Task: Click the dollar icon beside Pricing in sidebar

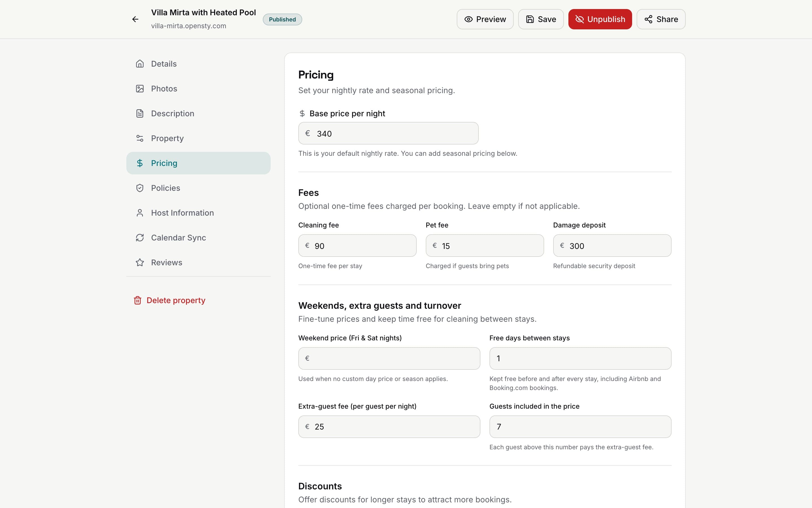Action: (140, 163)
